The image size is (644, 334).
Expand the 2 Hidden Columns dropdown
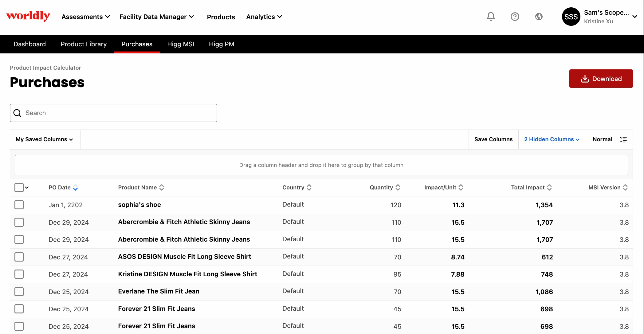[552, 139]
